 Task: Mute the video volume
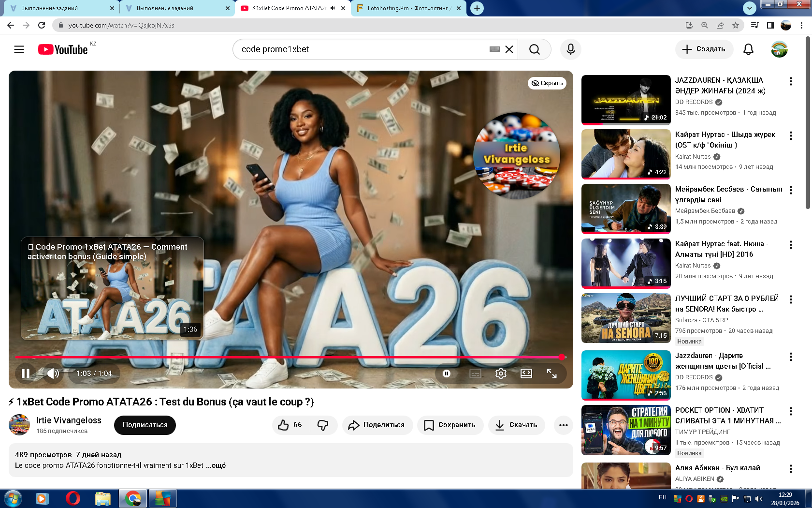[x=53, y=374]
